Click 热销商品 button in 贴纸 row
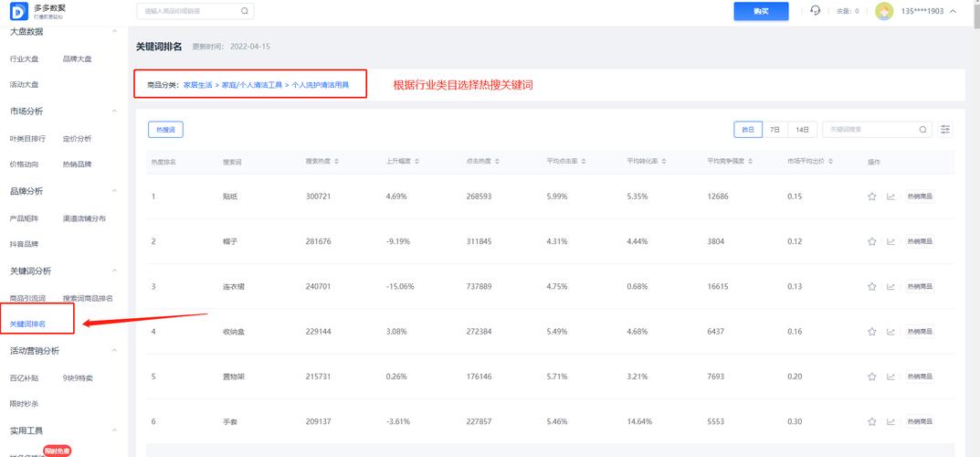Screen dimensions: 980x457 [920, 197]
